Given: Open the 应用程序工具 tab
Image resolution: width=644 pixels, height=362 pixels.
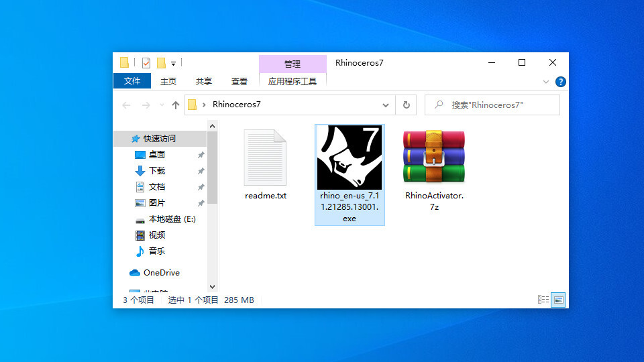Looking at the screenshot, I should tap(292, 81).
